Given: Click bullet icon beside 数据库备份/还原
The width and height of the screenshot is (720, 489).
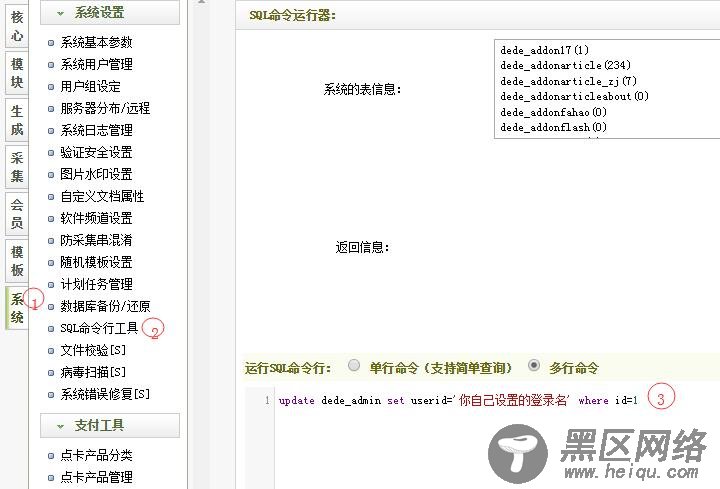Looking at the screenshot, I should pyautogui.click(x=51, y=307).
